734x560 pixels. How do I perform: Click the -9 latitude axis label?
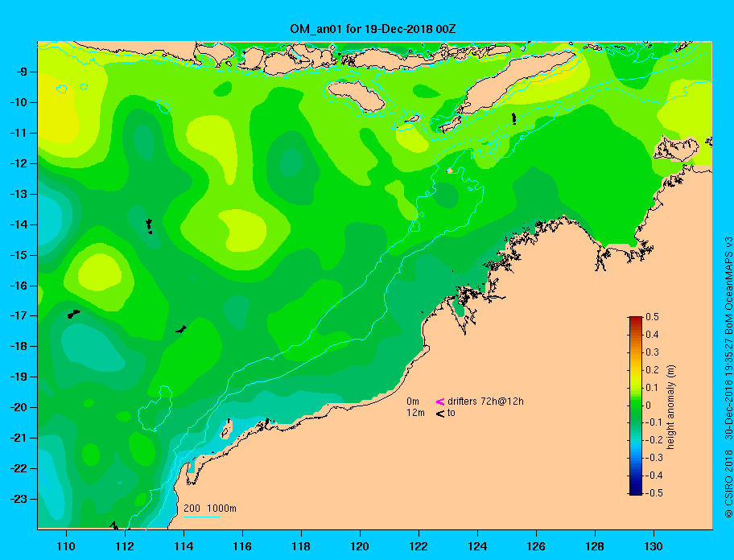(21, 72)
